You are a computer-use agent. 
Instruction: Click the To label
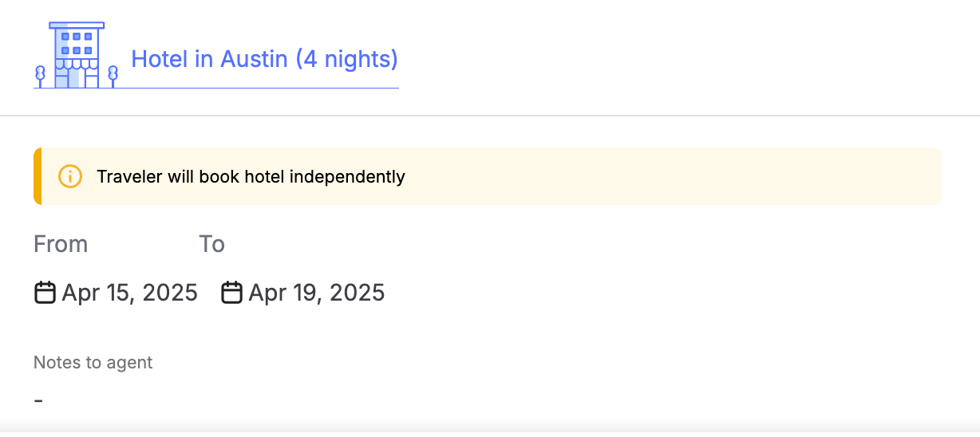(x=211, y=244)
